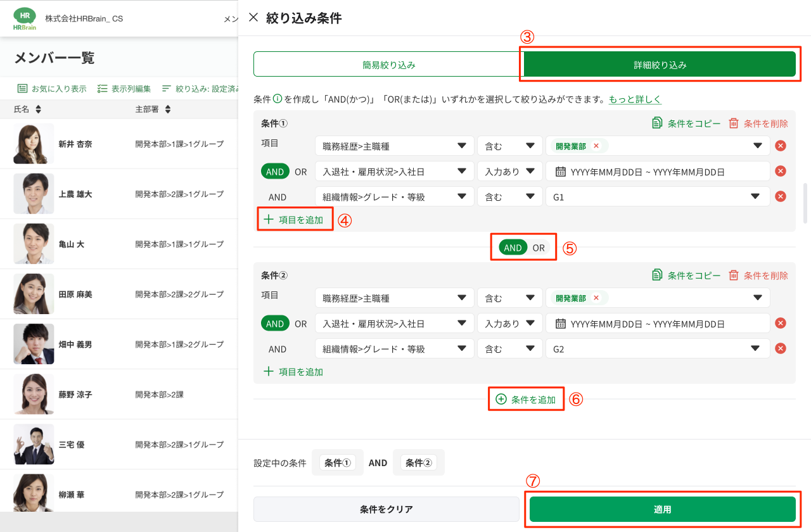Screen dimensions: 811x532
Task: Click the info icon next to 条件
Action: click(278, 99)
